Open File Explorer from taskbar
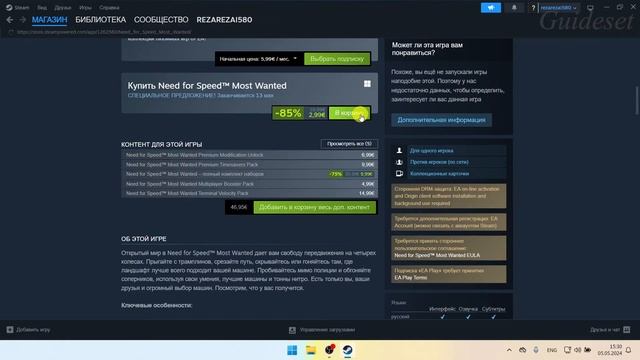Image resolution: width=640 pixels, height=360 pixels. [311, 350]
